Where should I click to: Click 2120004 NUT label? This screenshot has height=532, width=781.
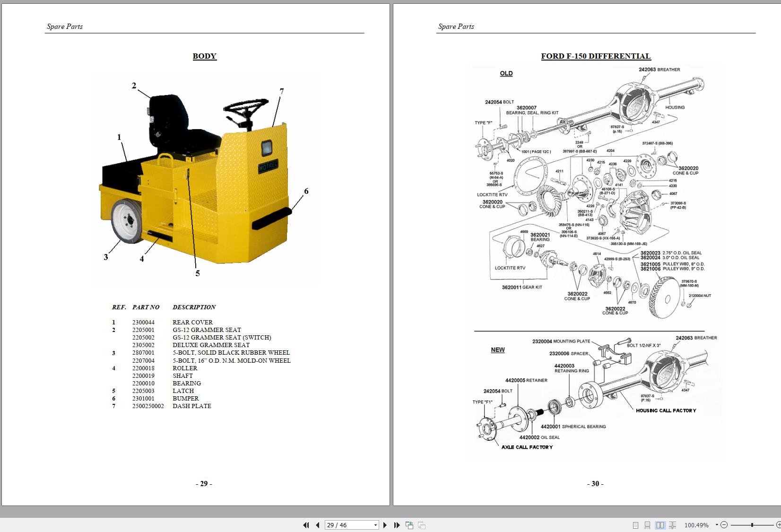(x=700, y=296)
